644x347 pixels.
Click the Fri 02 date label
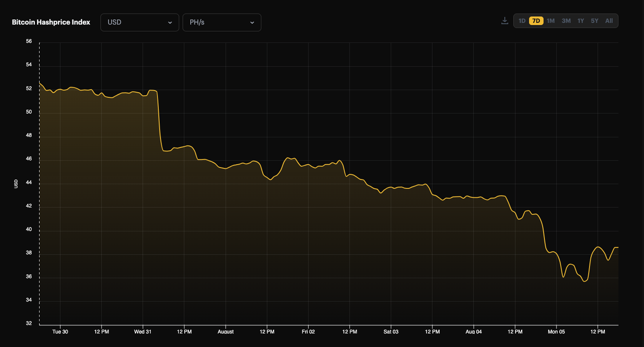pyautogui.click(x=308, y=332)
